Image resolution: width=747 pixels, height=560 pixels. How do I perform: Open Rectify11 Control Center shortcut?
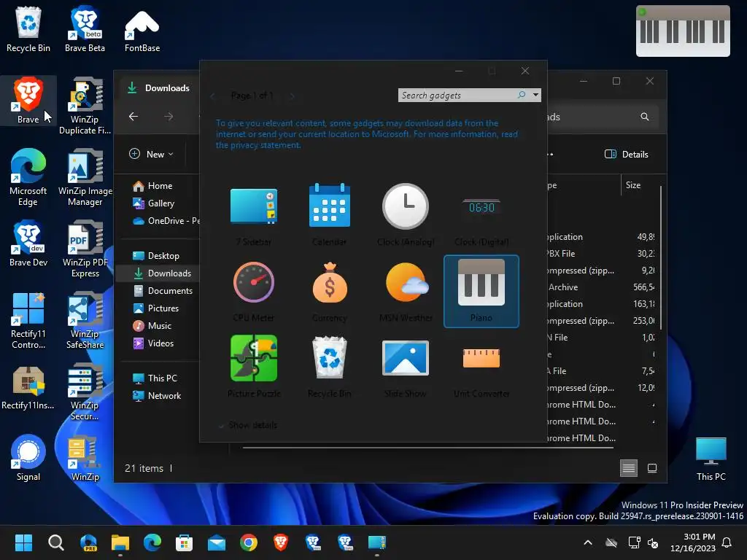[28, 320]
